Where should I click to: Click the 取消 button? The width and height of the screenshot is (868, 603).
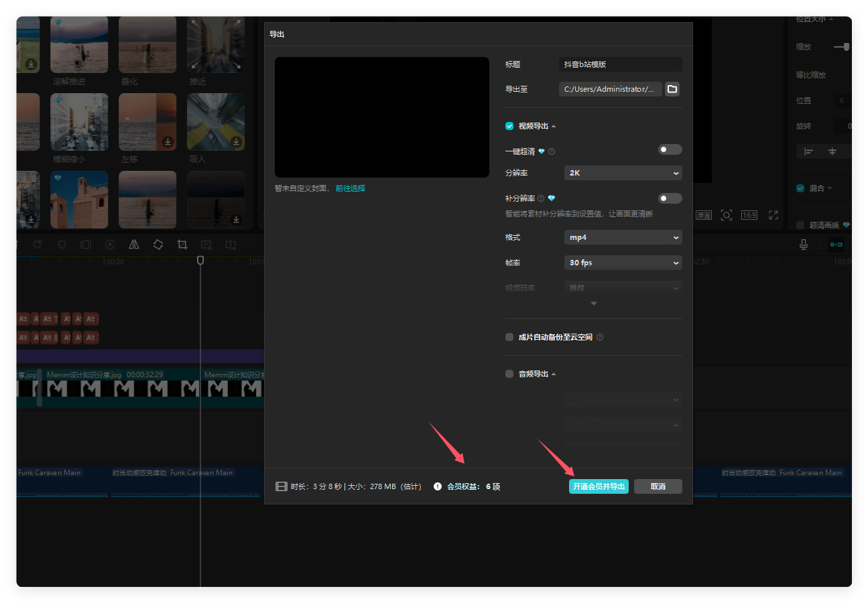(x=658, y=486)
